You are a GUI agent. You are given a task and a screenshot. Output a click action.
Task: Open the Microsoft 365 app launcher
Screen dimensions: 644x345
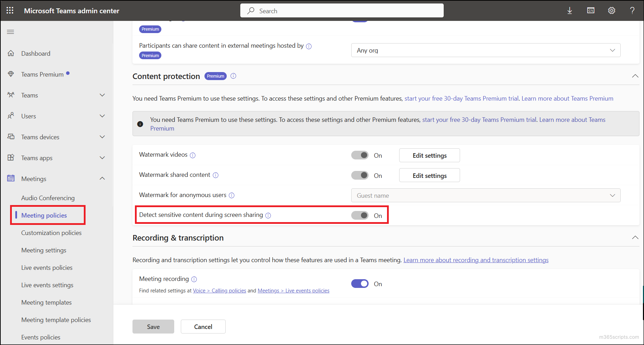coord(9,10)
